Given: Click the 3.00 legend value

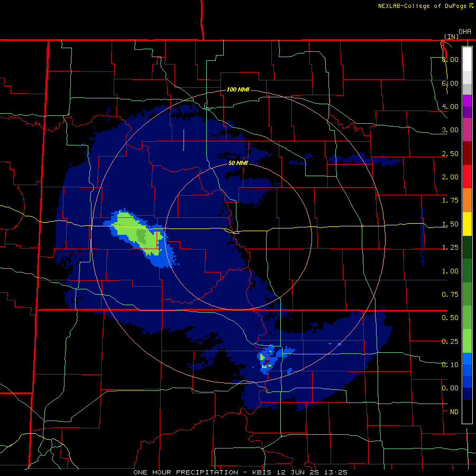Looking at the screenshot, I should pyautogui.click(x=450, y=130).
